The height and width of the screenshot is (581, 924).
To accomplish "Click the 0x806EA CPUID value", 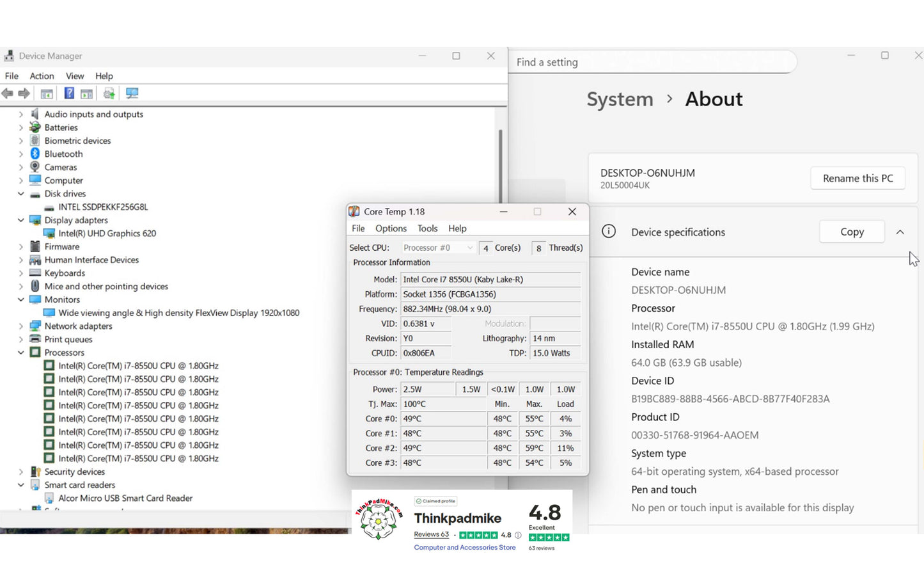I will click(x=426, y=353).
